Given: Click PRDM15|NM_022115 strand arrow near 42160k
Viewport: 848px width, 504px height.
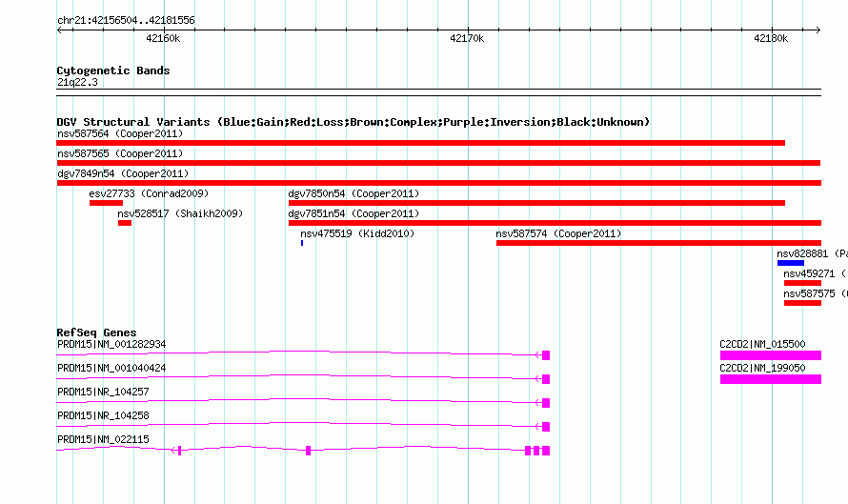Looking at the screenshot, I should 174,451.
